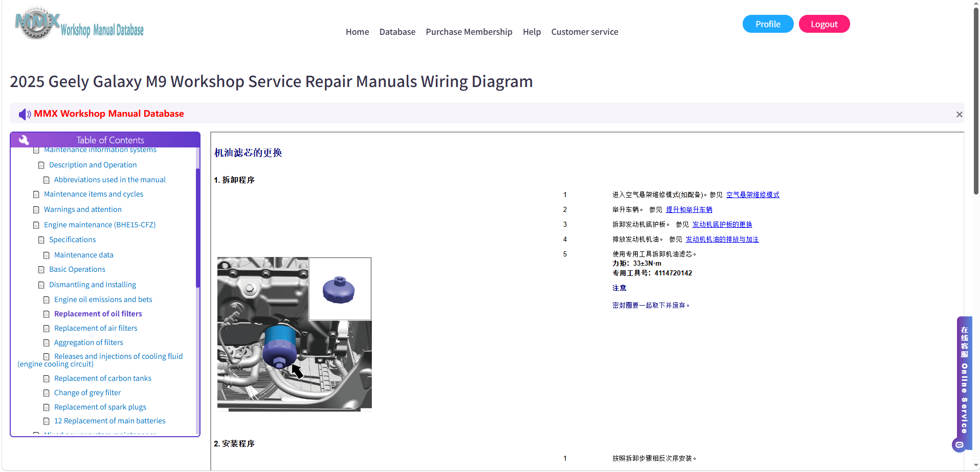This screenshot has width=980, height=472.
Task: Click the page icon beside Replacement of oil filters
Action: click(47, 314)
